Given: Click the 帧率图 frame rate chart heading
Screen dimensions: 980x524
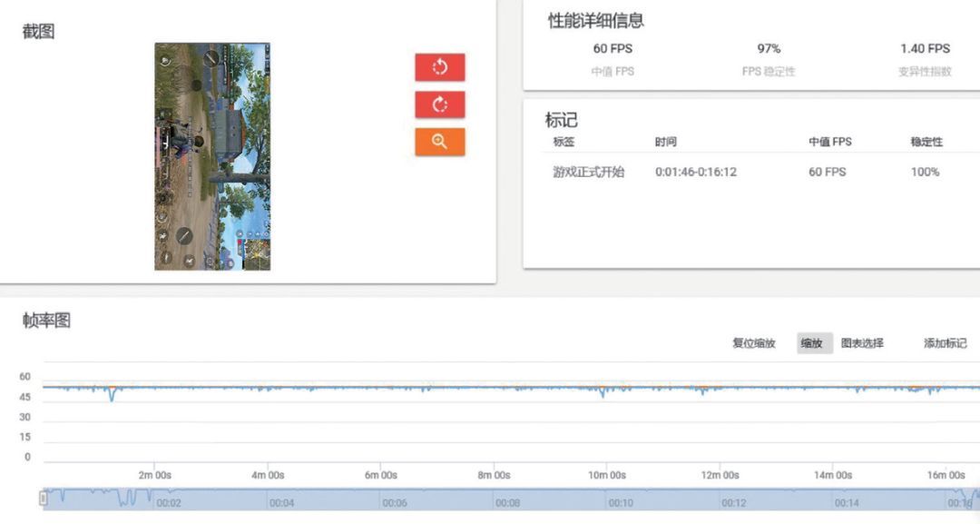Looking at the screenshot, I should [x=46, y=321].
